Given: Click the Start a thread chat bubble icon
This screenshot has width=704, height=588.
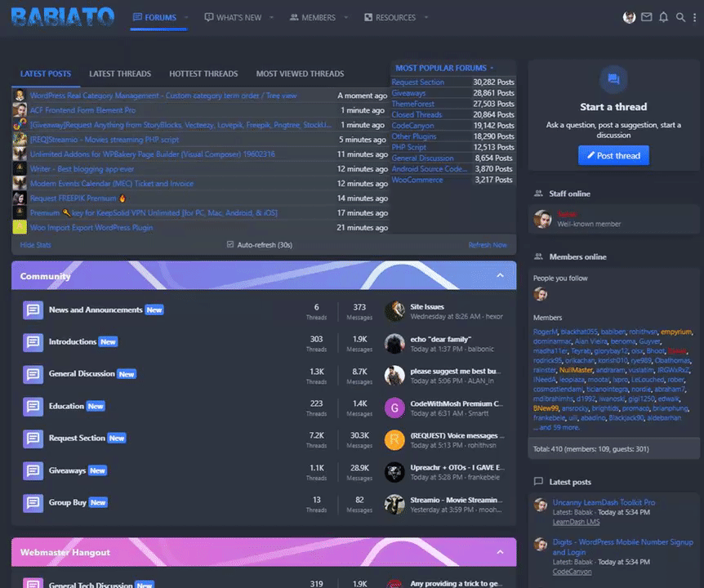Looking at the screenshot, I should (613, 79).
